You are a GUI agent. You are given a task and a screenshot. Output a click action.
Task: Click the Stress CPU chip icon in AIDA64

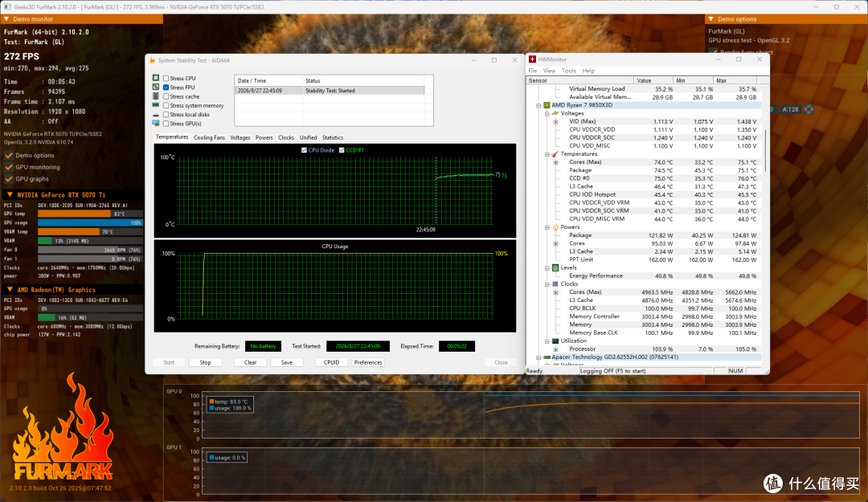tap(156, 78)
